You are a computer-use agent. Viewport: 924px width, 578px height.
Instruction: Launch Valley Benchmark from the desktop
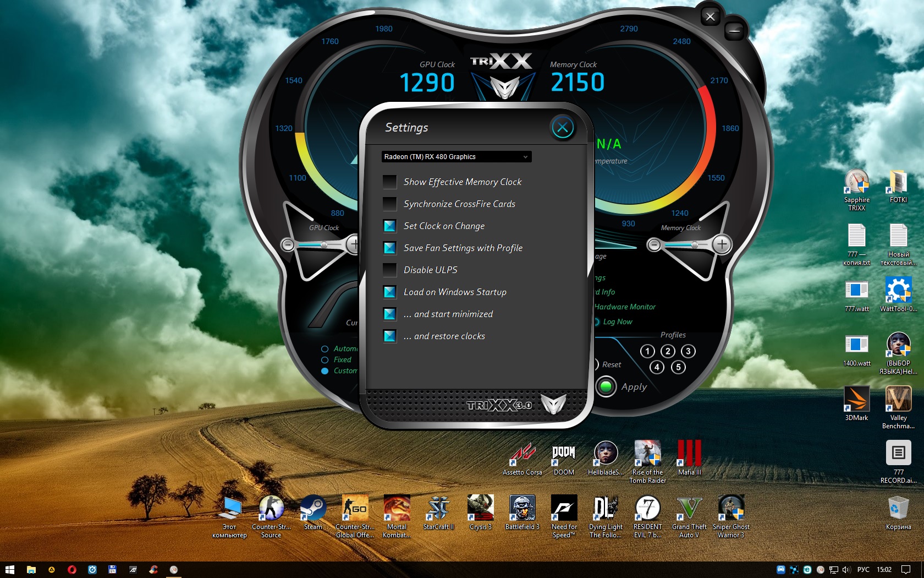pos(898,408)
